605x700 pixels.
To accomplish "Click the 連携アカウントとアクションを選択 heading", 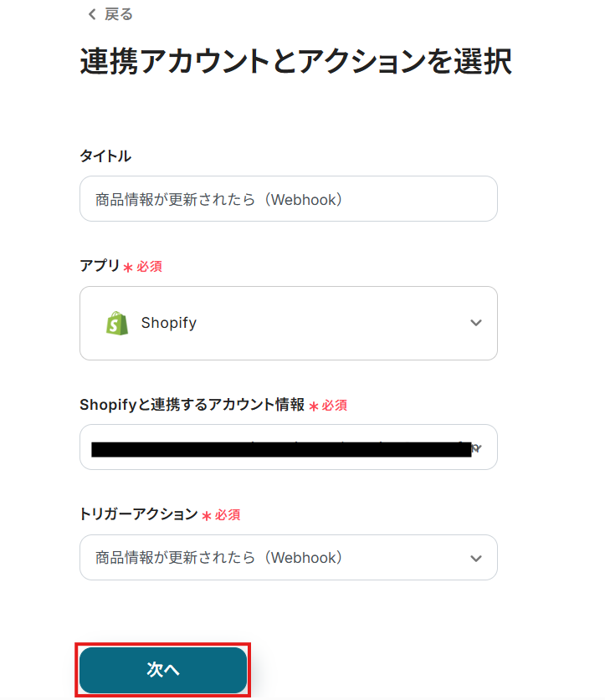I will coord(295,63).
